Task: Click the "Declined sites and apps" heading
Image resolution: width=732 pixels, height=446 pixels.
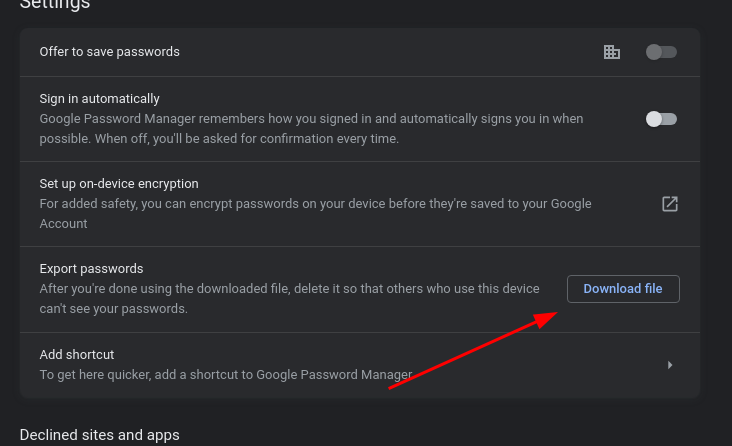Action: point(99,435)
